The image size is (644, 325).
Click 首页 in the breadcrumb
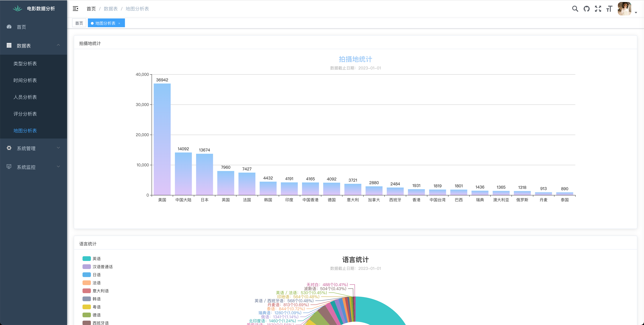coord(91,9)
